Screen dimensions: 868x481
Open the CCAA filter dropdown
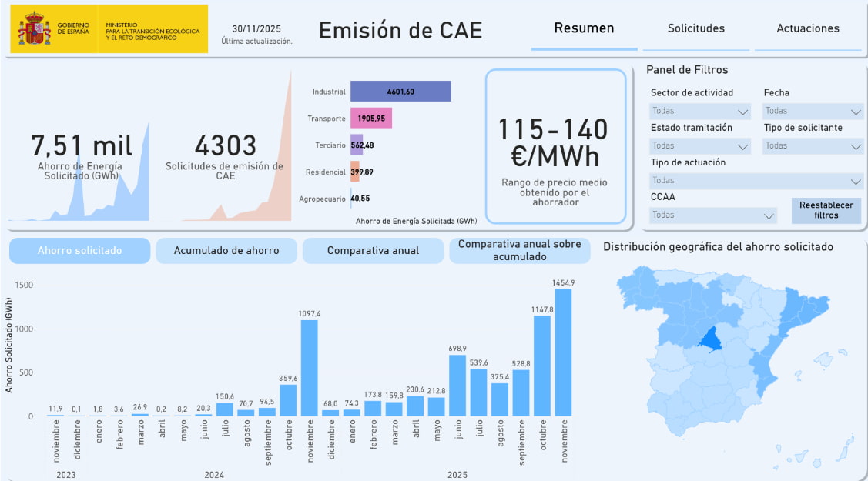coord(712,215)
